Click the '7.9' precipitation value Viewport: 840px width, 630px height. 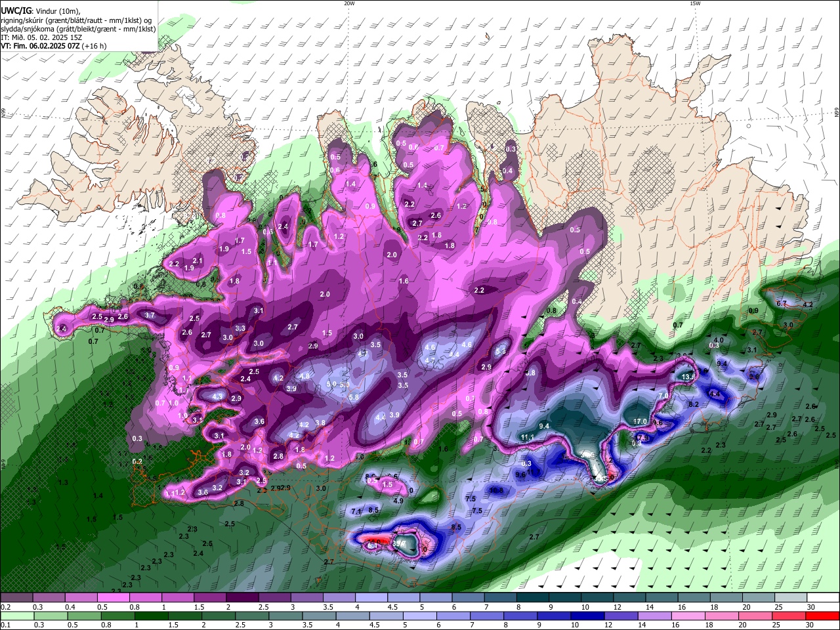pyautogui.click(x=643, y=438)
